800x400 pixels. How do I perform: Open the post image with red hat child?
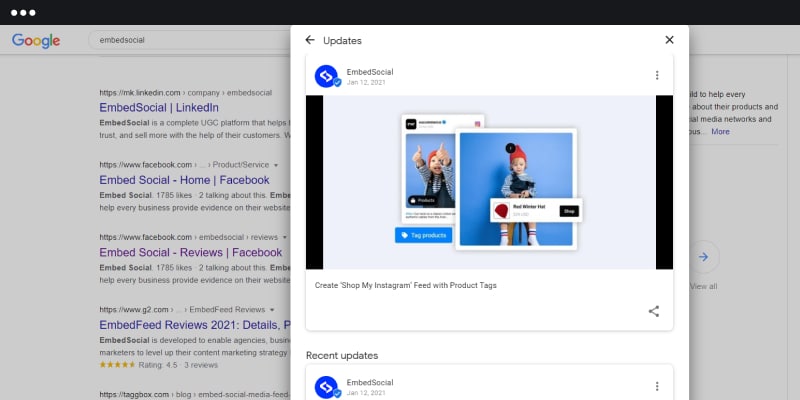click(489, 182)
